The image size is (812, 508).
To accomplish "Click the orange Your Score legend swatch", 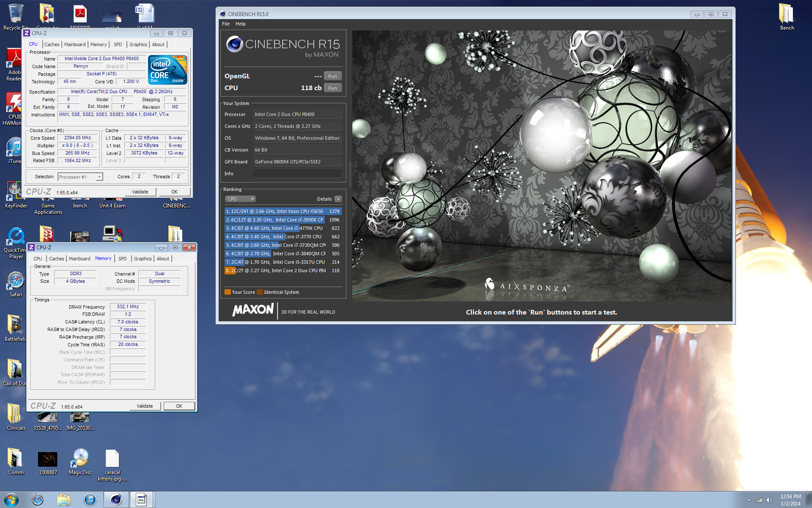I will (x=228, y=292).
